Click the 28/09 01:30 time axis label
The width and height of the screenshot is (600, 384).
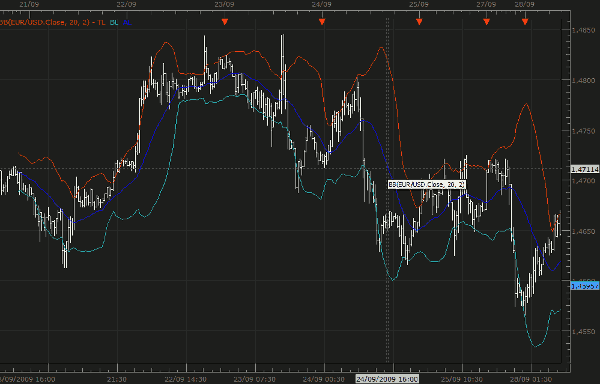tap(530, 379)
